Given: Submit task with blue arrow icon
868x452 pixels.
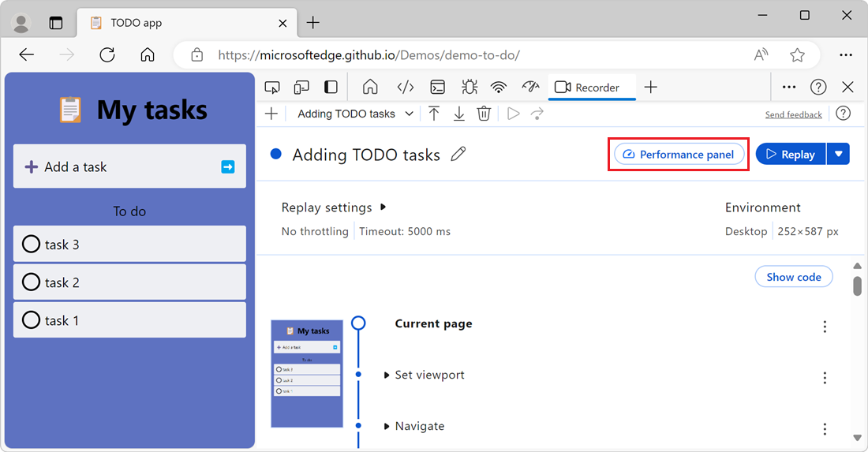Looking at the screenshot, I should (227, 166).
